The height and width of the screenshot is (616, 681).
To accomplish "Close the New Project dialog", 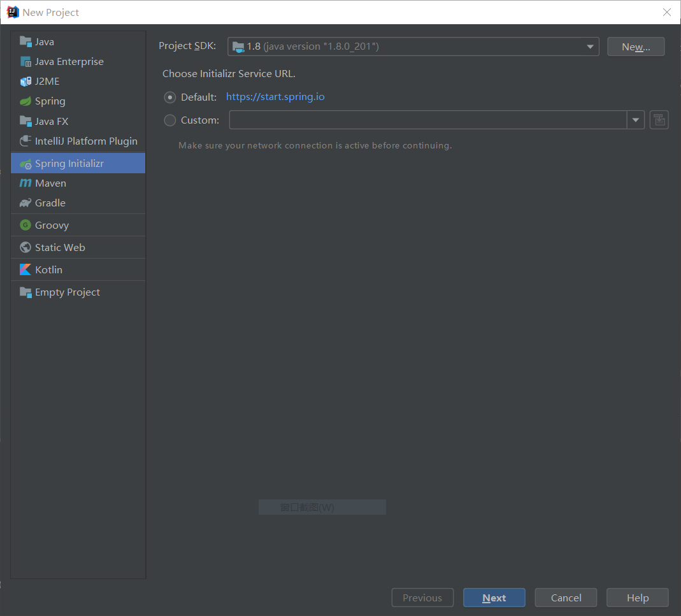I will pyautogui.click(x=667, y=12).
